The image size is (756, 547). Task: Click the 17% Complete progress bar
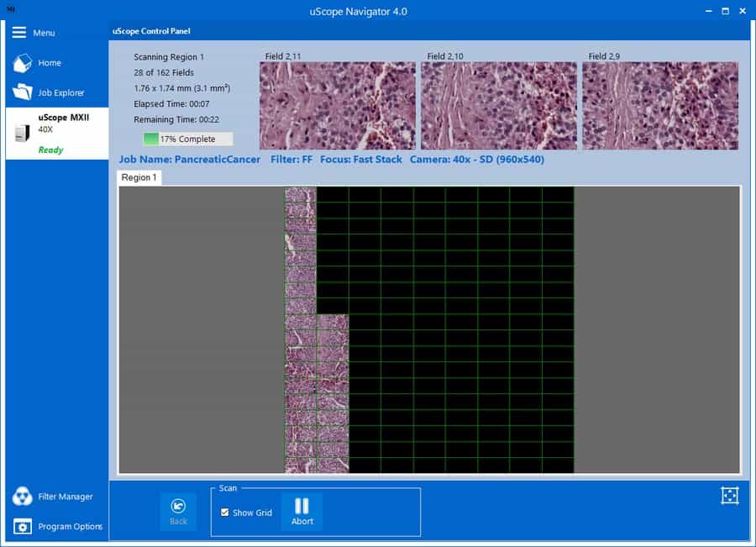tap(187, 139)
